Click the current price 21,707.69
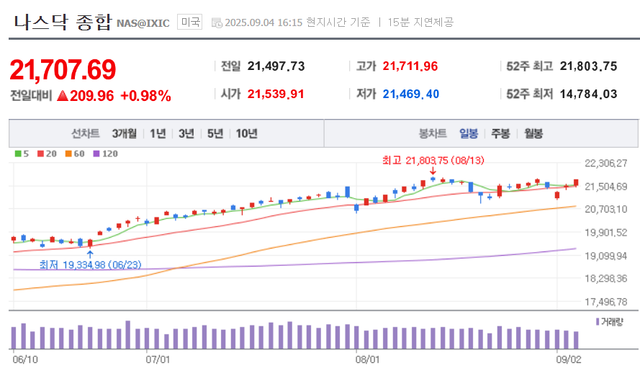Viewport: 640px width, 379px height. [63, 69]
